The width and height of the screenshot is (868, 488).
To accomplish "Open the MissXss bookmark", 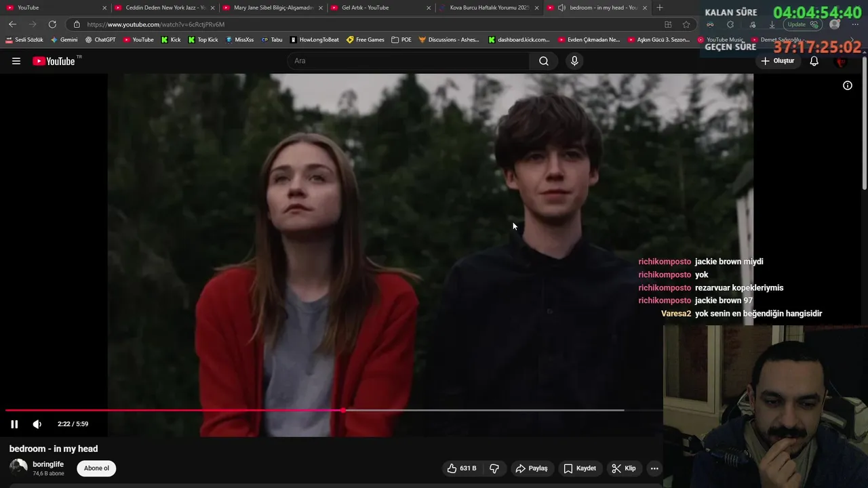I will coord(239,40).
